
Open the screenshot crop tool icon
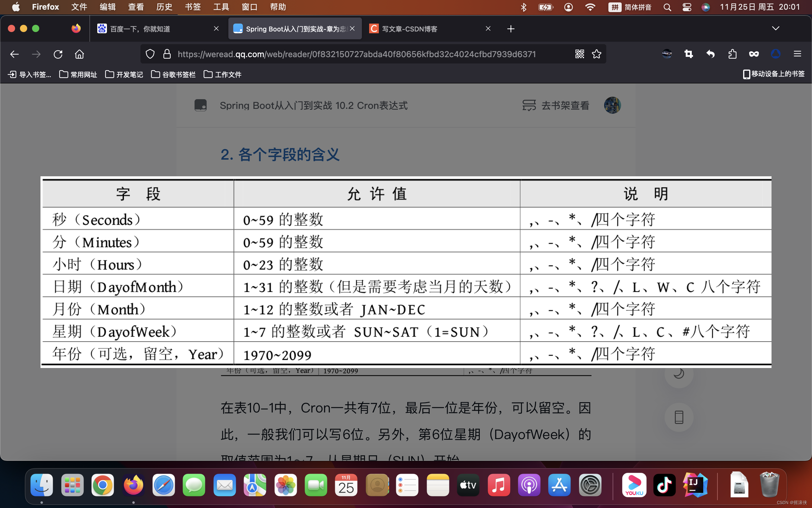pyautogui.click(x=688, y=54)
